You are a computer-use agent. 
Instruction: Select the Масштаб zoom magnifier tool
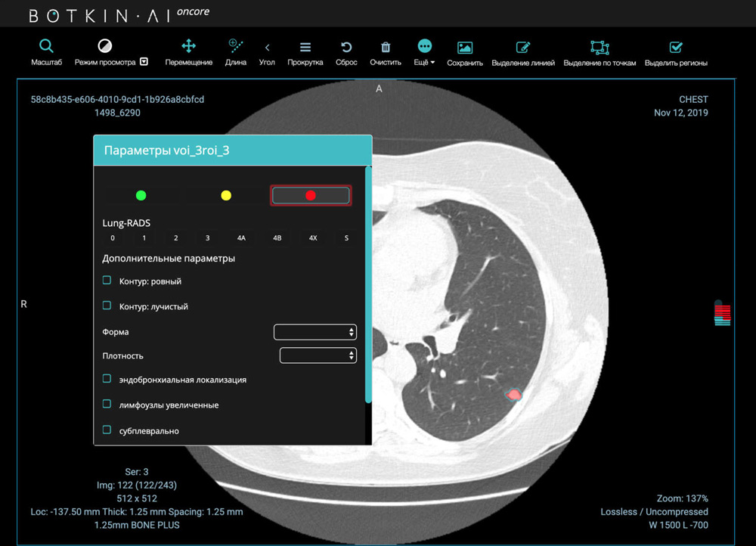(46, 47)
